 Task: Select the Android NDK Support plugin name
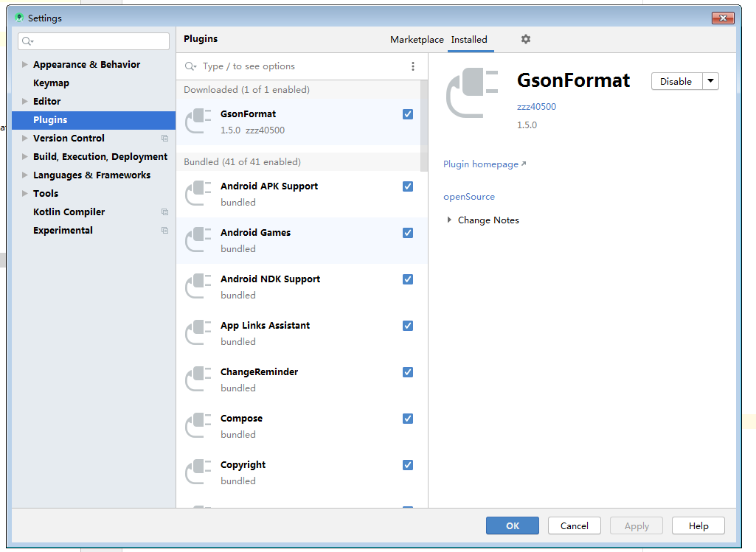tap(270, 279)
